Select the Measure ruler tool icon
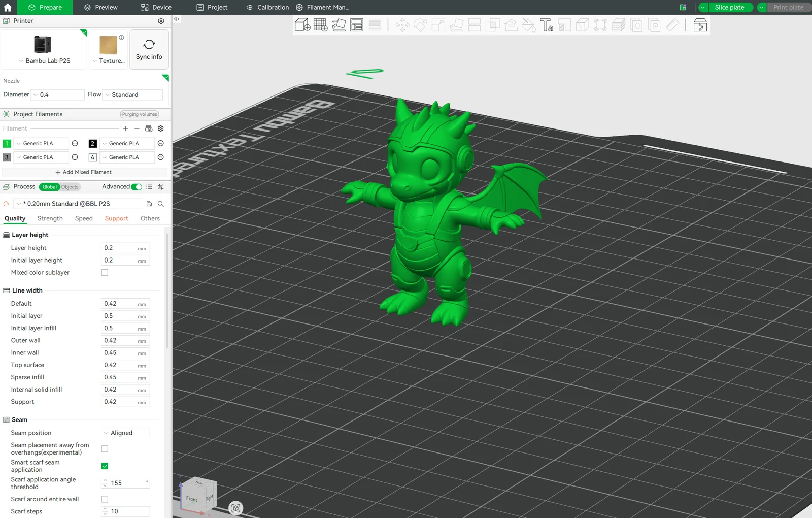The width and height of the screenshot is (812, 518). click(x=672, y=25)
